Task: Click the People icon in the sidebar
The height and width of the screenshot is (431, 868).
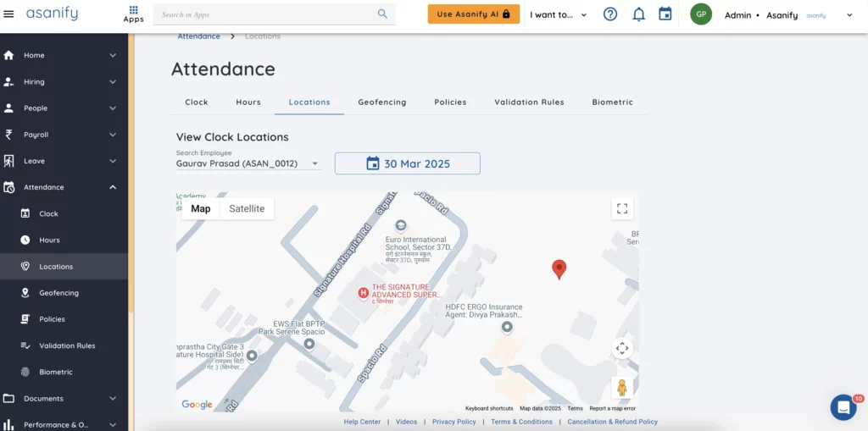Action: 8,108
